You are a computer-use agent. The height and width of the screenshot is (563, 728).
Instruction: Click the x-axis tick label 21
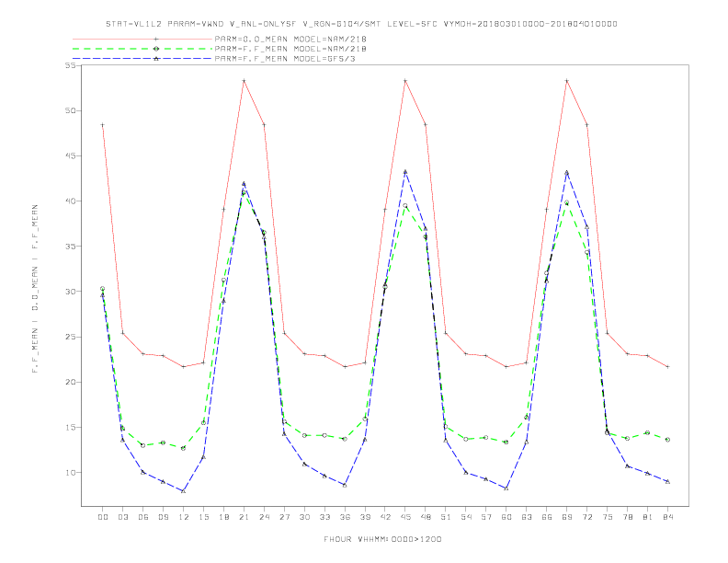245,517
